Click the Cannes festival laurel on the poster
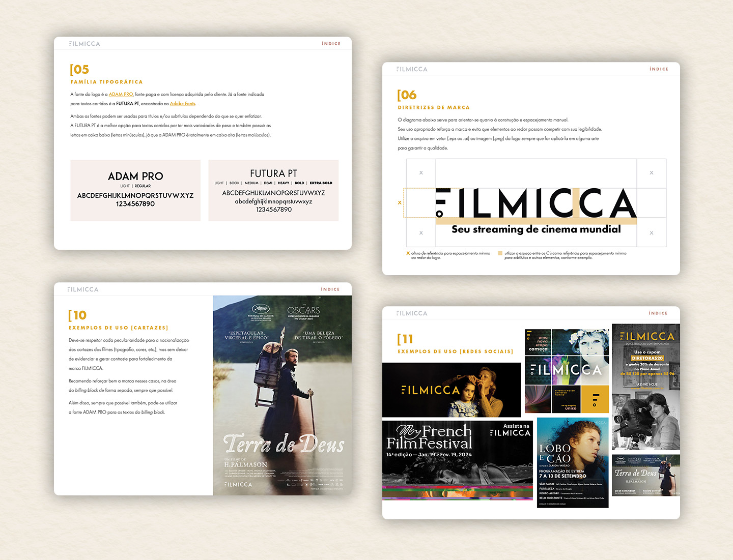The height and width of the screenshot is (560, 733). pyautogui.click(x=261, y=311)
